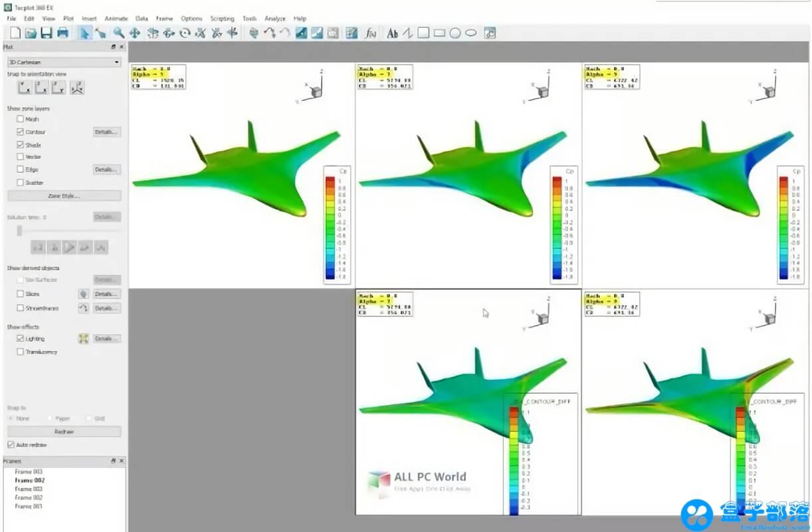The width and height of the screenshot is (812, 532).
Task: Click the f(x) equation icon
Action: [371, 33]
